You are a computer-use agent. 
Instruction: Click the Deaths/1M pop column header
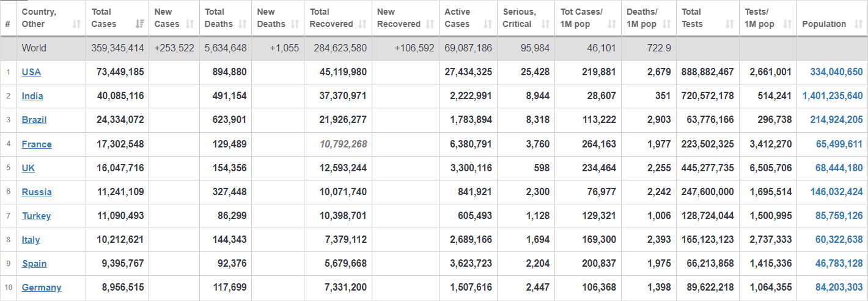[642, 18]
